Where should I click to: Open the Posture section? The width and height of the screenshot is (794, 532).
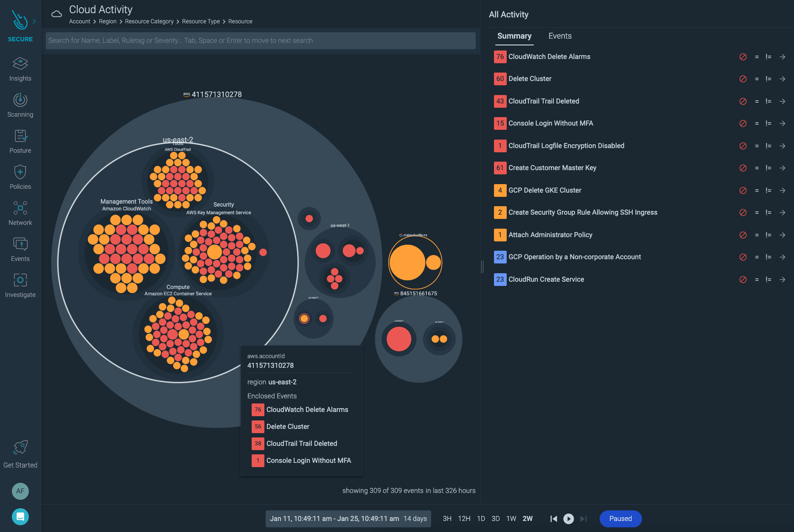pos(20,140)
